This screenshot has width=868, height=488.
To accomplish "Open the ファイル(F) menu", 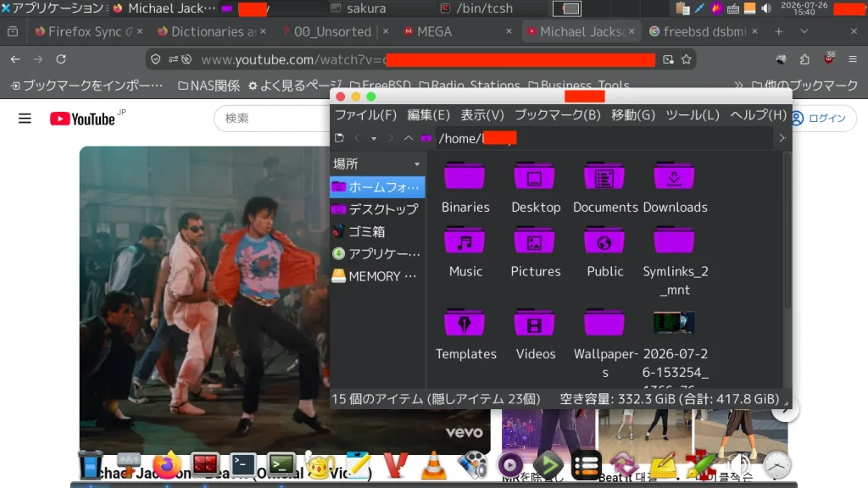I will point(366,114).
